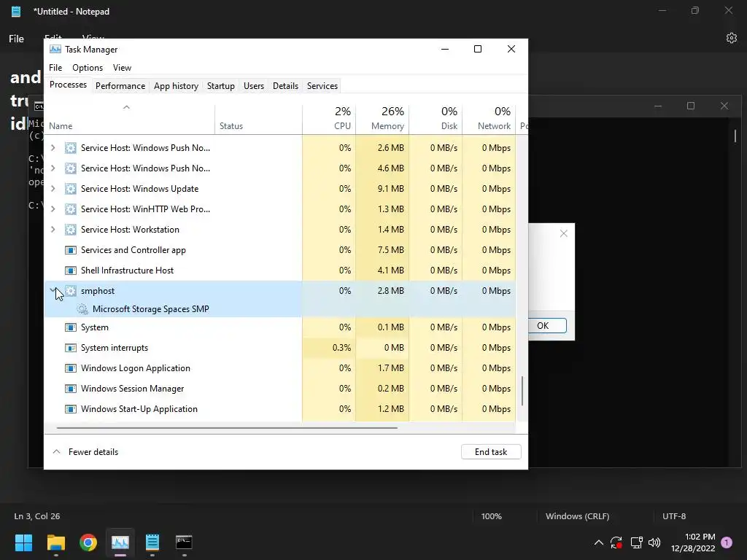Screen dimensions: 747x560
Task: Sort processes by Disk column
Action: tap(436, 118)
